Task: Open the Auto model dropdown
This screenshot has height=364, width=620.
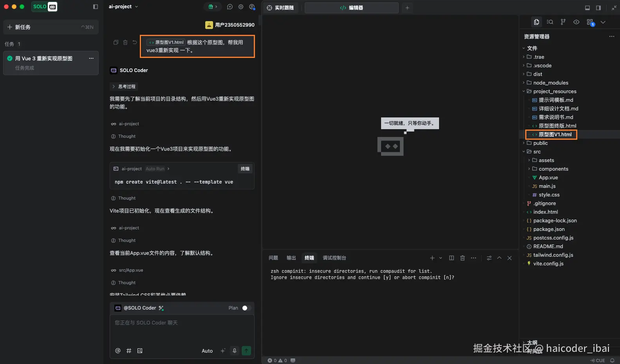Action: coord(207,351)
